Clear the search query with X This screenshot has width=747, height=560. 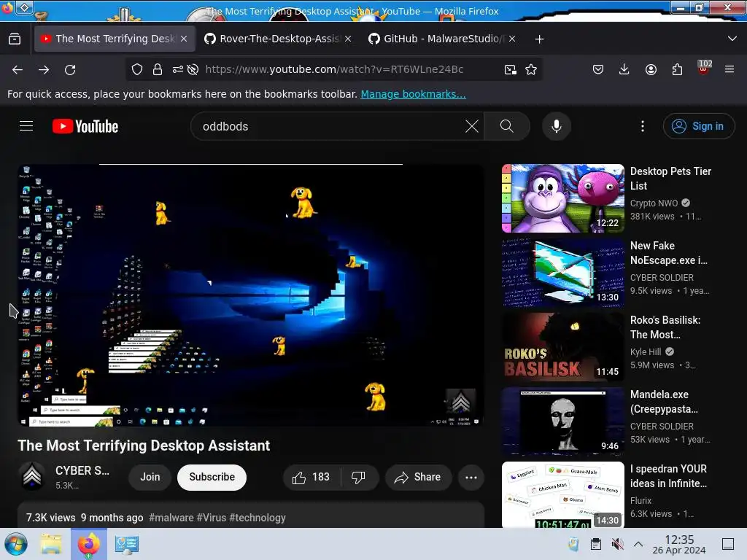[x=472, y=126]
